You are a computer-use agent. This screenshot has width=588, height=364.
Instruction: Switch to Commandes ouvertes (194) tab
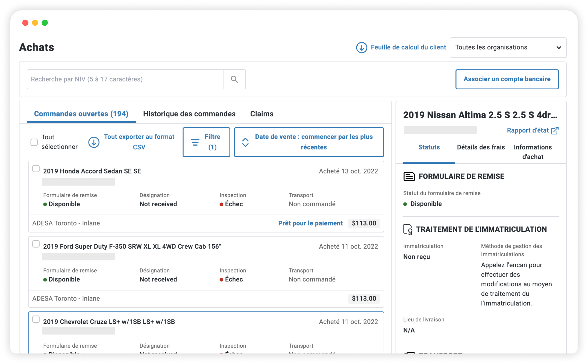[81, 114]
